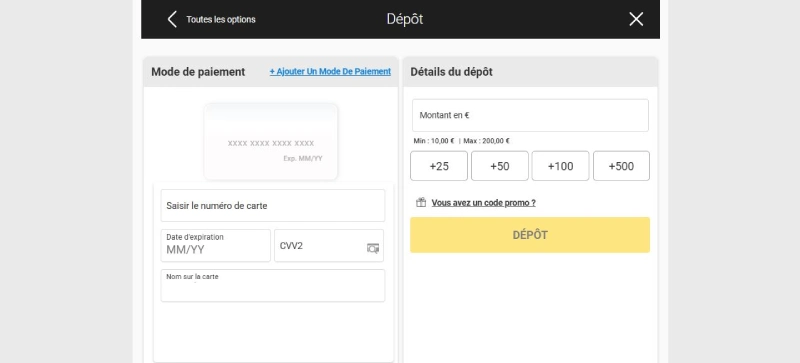Click the 'Détails du dépôt' heading
800x363 pixels.
tap(452, 72)
